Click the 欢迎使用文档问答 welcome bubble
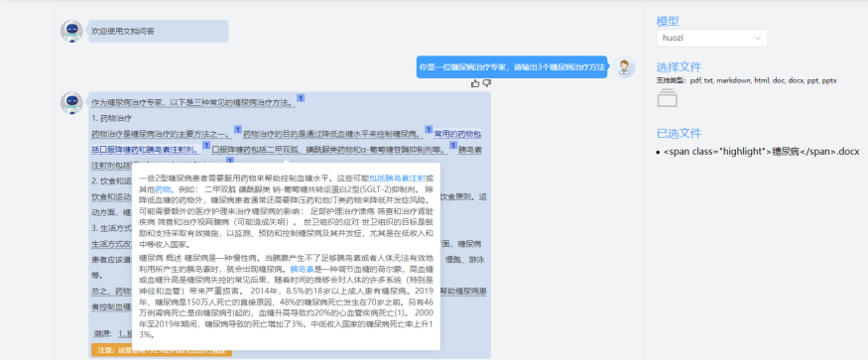The image size is (868, 360). (159, 31)
